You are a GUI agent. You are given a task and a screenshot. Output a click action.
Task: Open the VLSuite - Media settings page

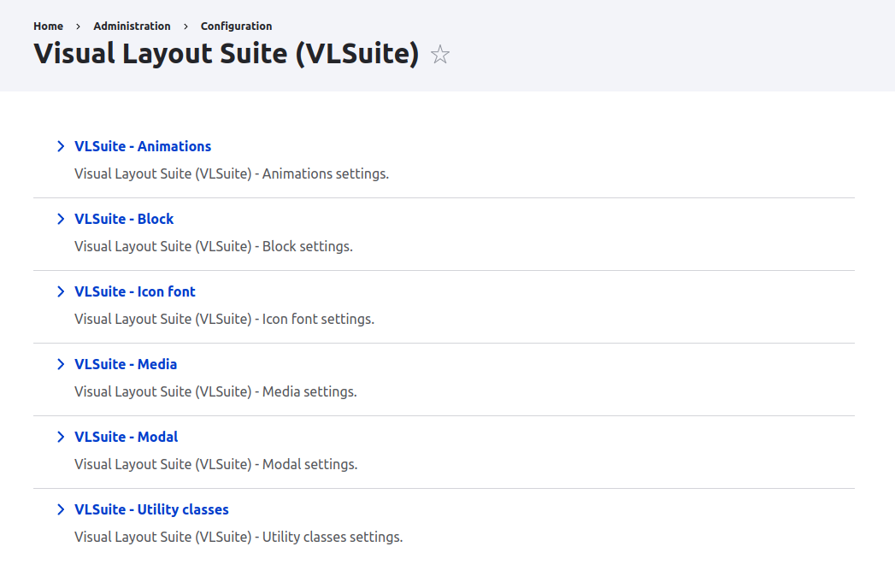click(x=126, y=364)
